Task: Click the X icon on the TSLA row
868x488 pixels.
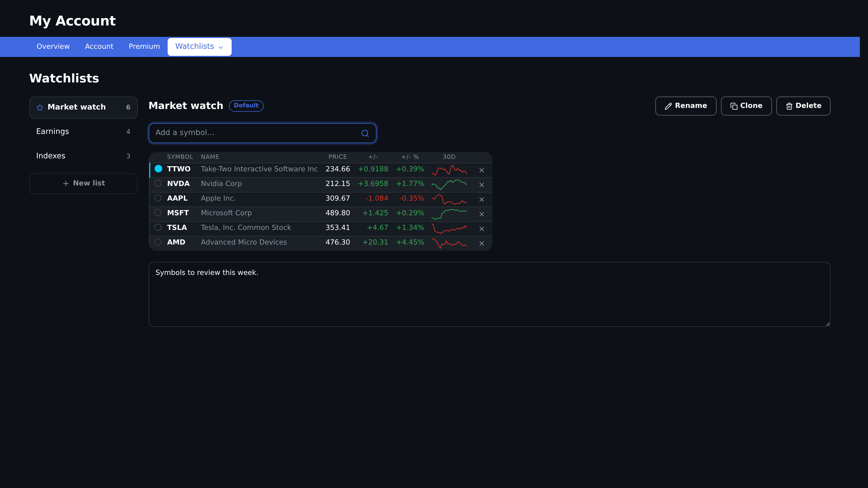Action: pos(481,229)
